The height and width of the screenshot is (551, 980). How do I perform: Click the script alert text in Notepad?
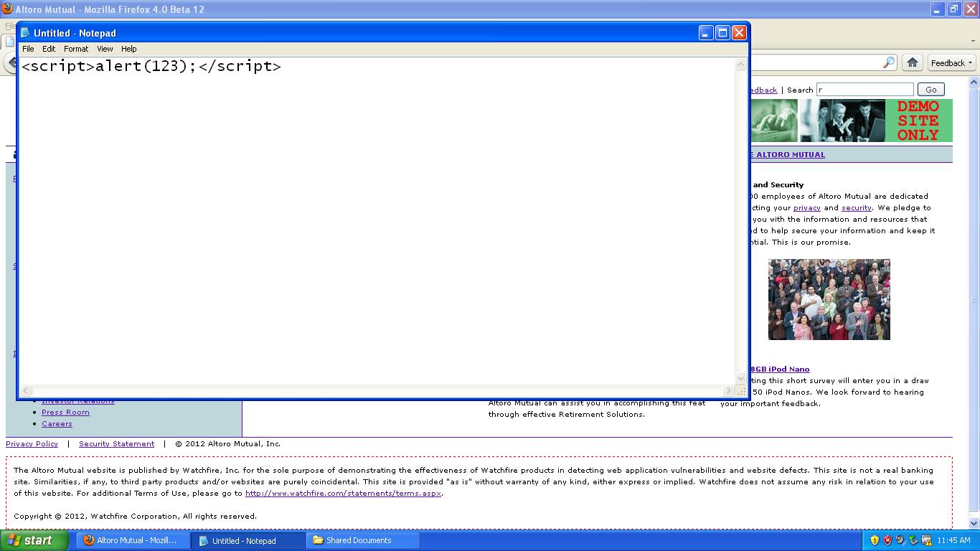point(151,66)
